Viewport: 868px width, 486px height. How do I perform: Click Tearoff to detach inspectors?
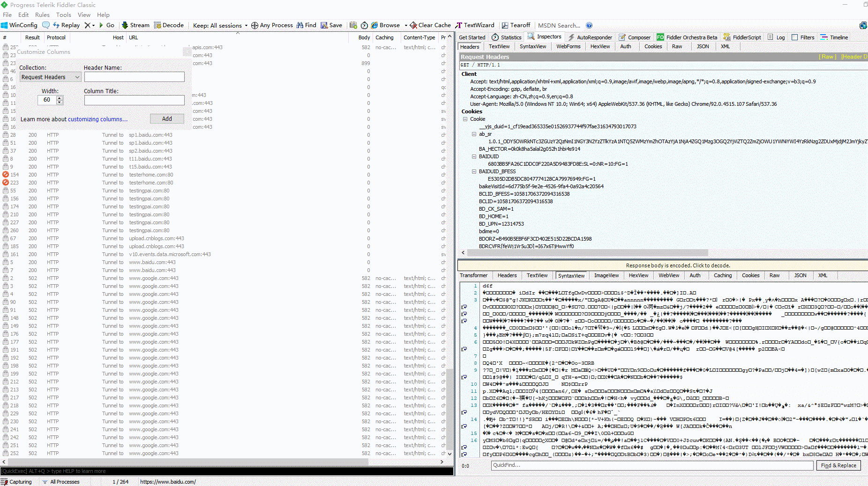516,25
